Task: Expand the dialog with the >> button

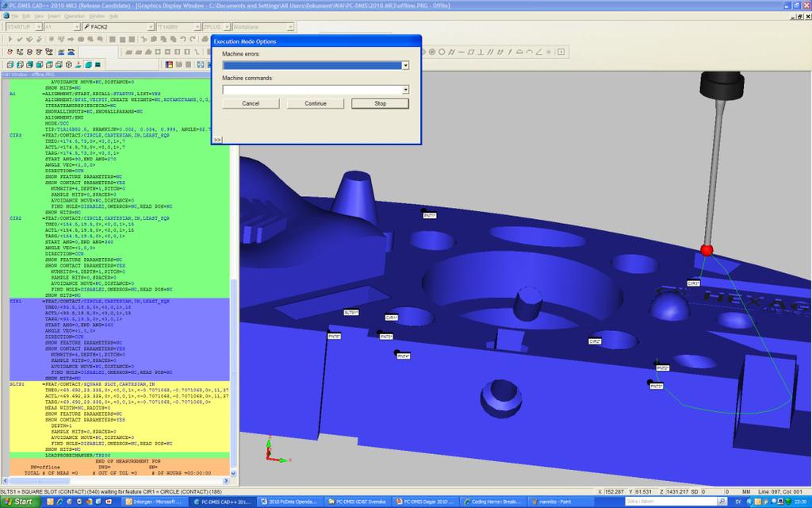Action: tap(217, 140)
